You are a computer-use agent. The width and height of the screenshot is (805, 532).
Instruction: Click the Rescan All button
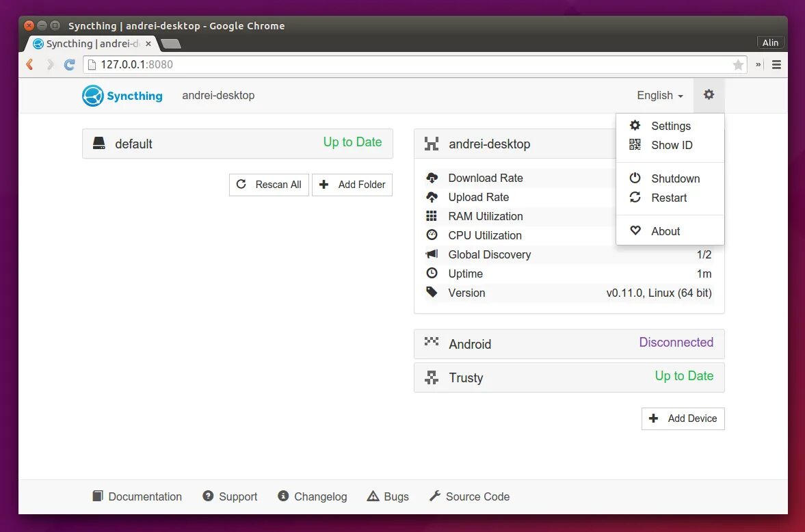pos(269,185)
